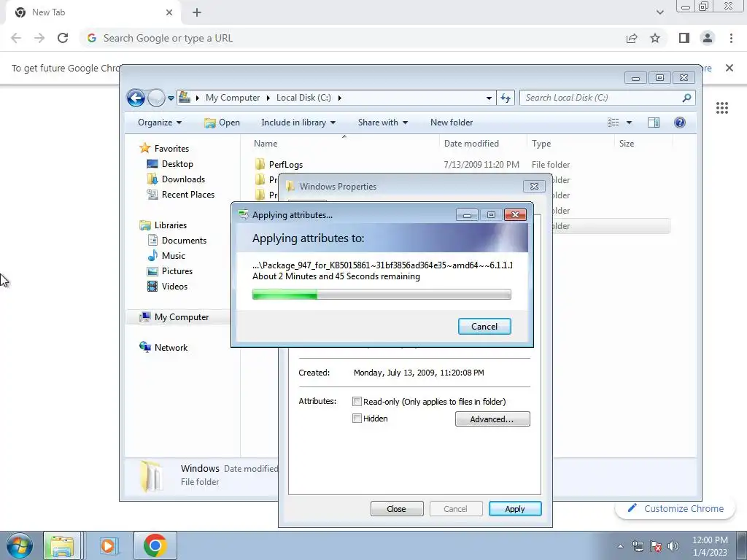Open Advanced attributes dialog
The height and width of the screenshot is (560, 747).
point(492,419)
